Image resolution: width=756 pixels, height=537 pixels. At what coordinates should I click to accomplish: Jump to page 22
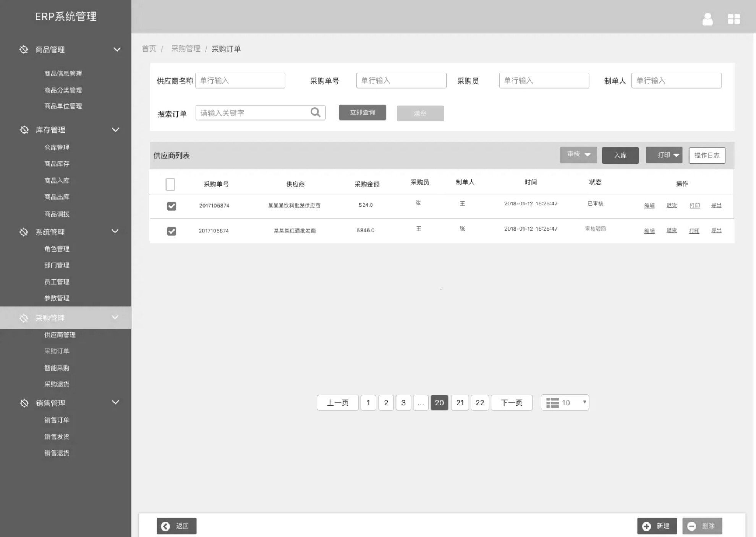click(x=480, y=403)
